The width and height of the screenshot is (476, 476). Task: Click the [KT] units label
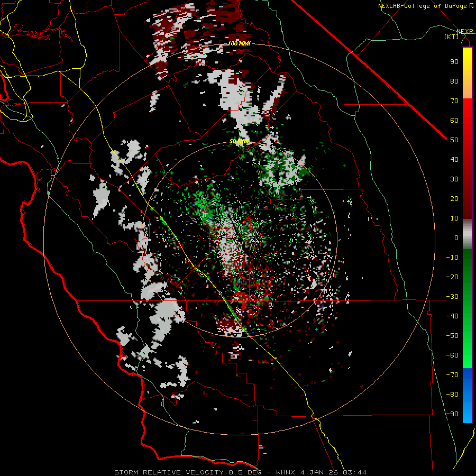pos(452,36)
